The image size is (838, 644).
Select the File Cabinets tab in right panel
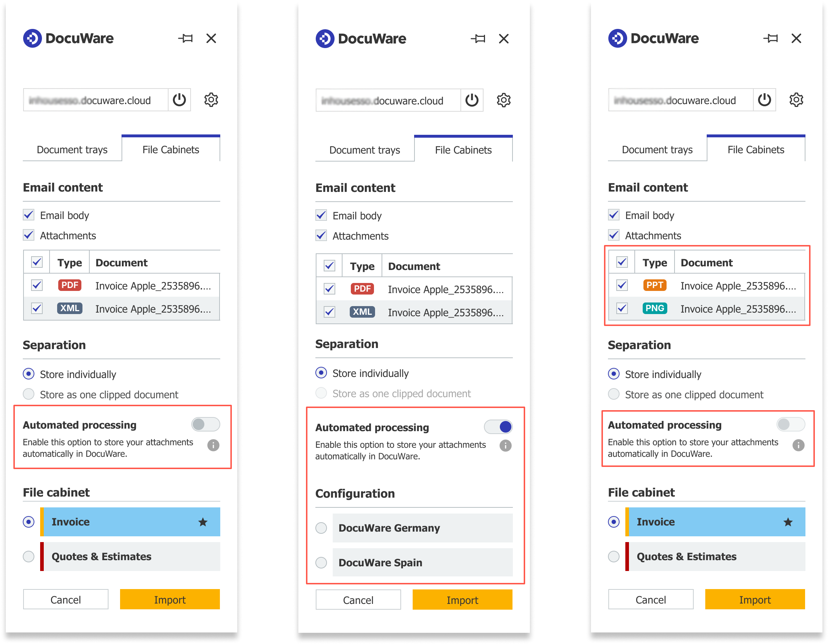(756, 150)
